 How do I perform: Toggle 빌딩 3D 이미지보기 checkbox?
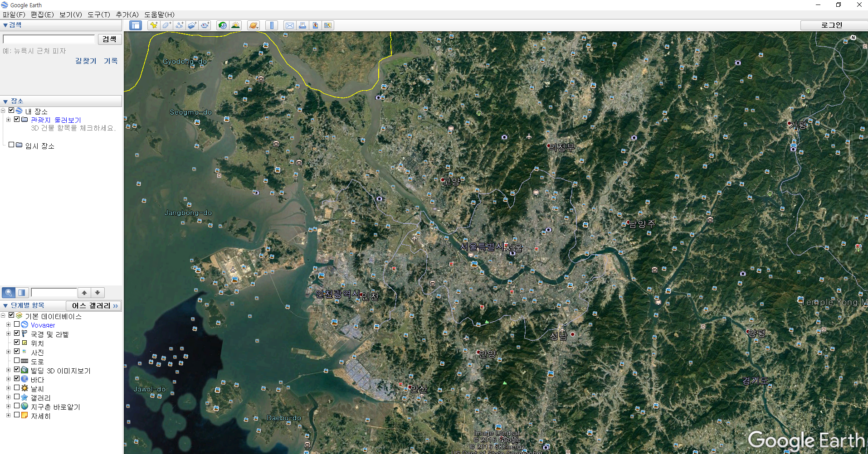coord(17,370)
